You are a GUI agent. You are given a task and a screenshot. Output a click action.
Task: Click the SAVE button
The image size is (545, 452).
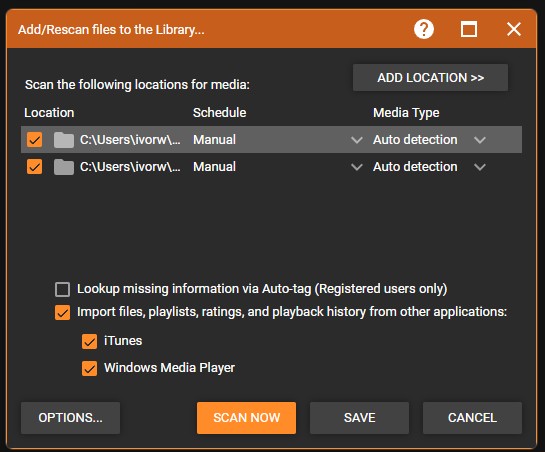point(359,418)
